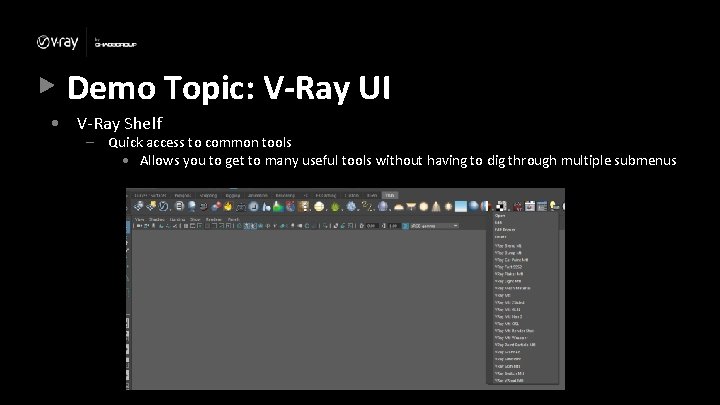Click the yellow dome light shelf icon

click(x=399, y=207)
